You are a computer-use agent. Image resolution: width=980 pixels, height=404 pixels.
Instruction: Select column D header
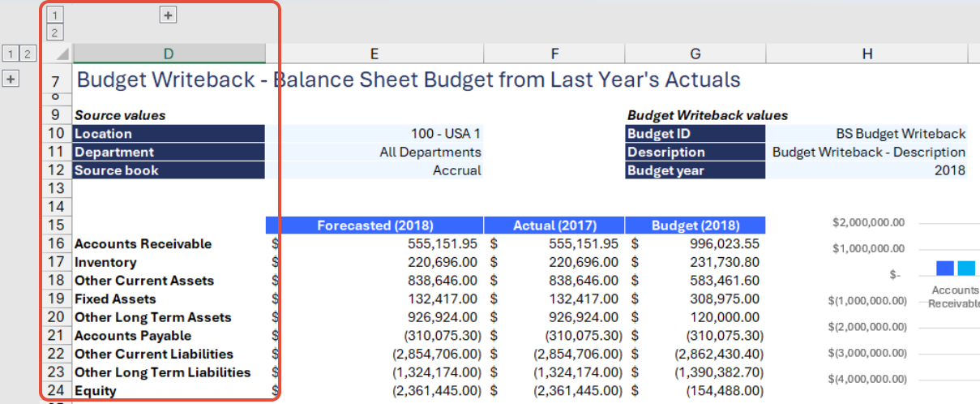click(x=169, y=54)
